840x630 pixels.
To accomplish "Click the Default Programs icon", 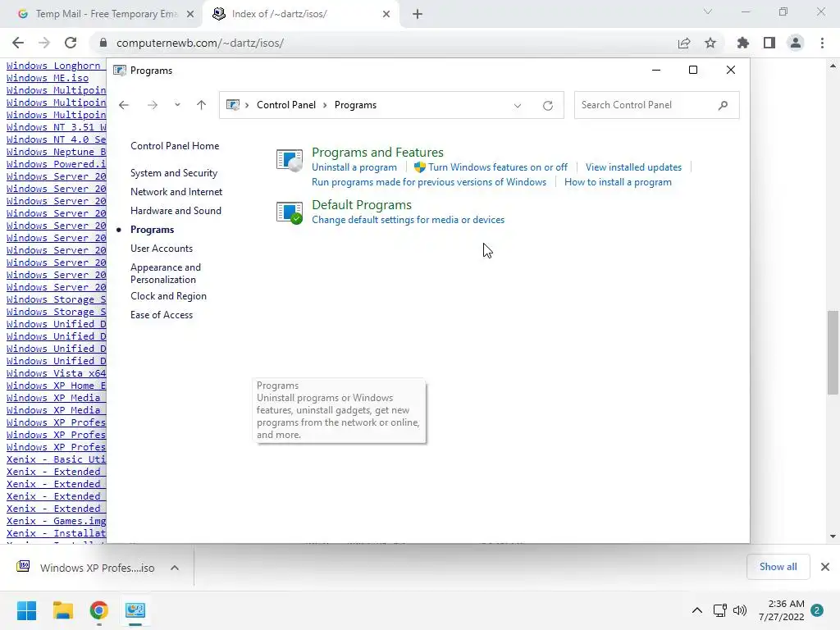I will tap(290, 212).
